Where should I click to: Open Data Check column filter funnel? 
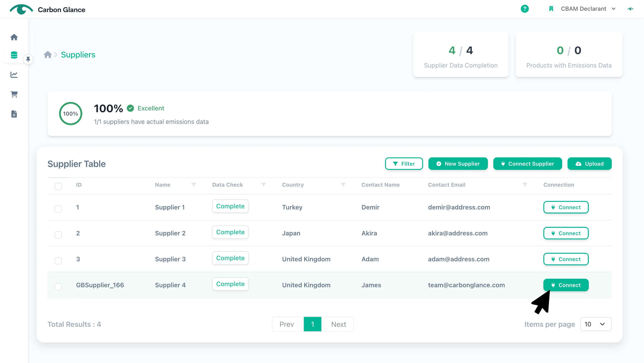pyautogui.click(x=263, y=185)
